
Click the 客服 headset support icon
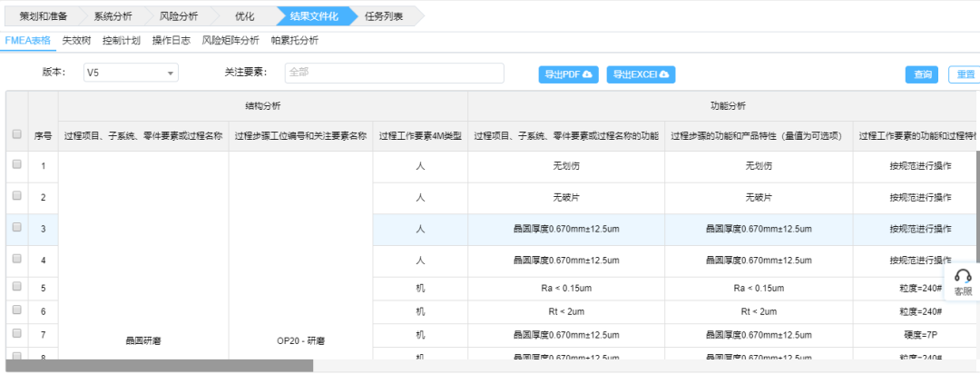tap(963, 281)
